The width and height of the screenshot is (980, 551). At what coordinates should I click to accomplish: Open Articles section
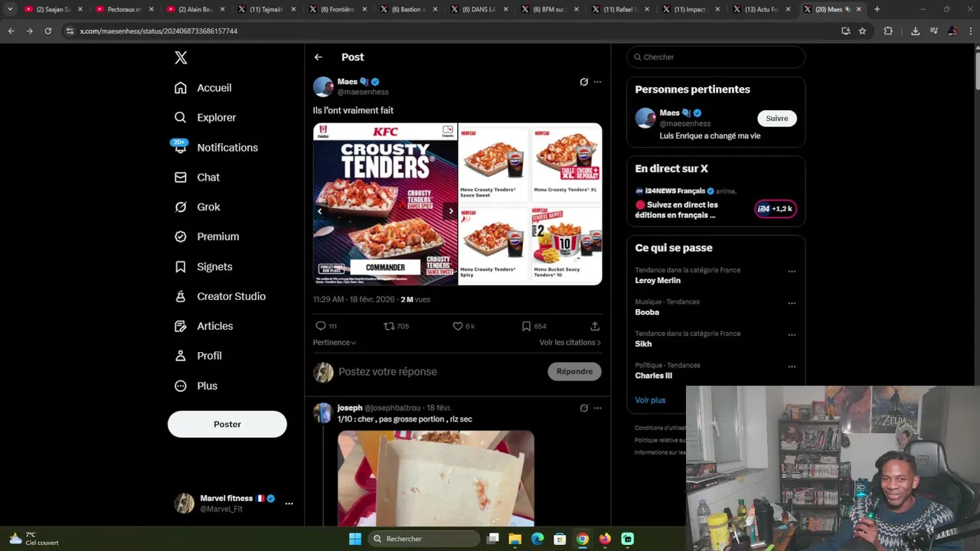pyautogui.click(x=204, y=327)
